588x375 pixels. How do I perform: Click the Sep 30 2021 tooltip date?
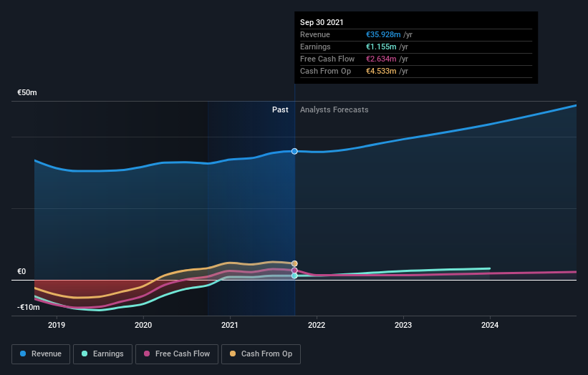tap(322, 22)
